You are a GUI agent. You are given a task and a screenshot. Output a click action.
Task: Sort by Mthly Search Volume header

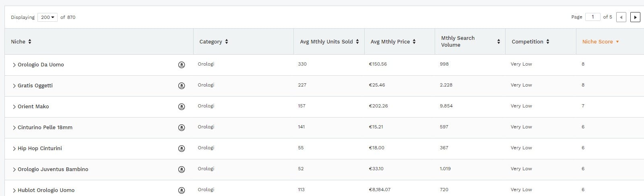coord(470,41)
